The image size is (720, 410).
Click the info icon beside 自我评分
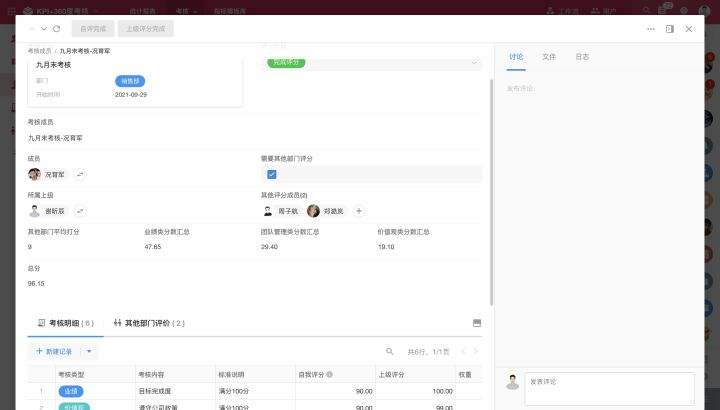330,375
